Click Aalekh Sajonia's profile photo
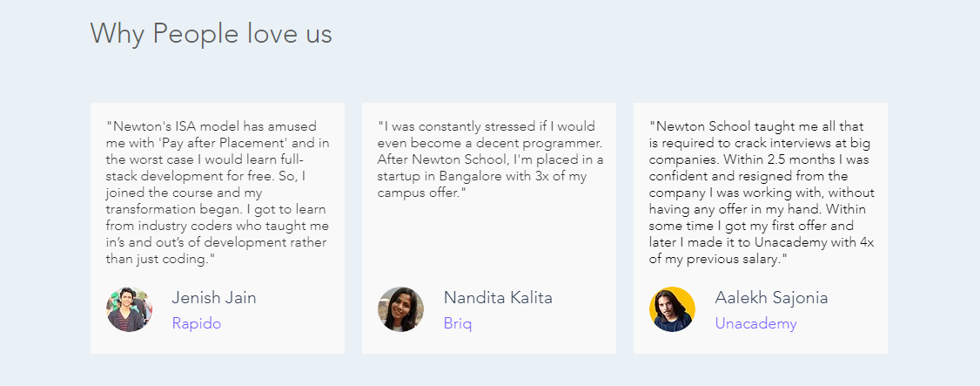This screenshot has width=980, height=386. [673, 309]
